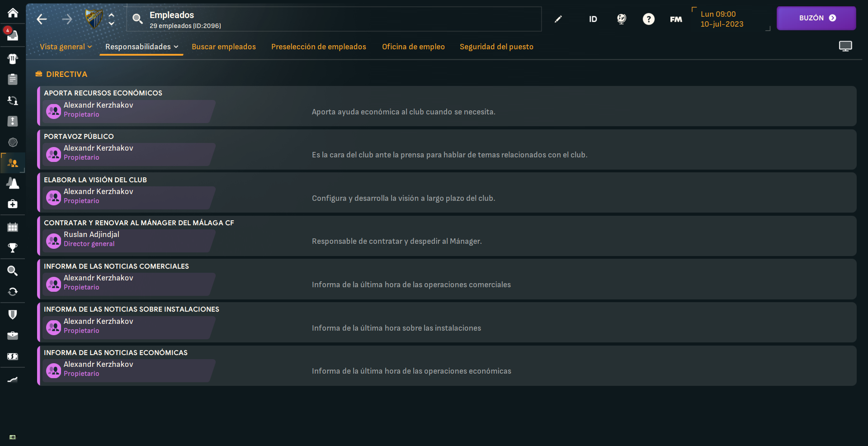
Task: Open the Data Hub polygon icon
Action: click(x=13, y=142)
